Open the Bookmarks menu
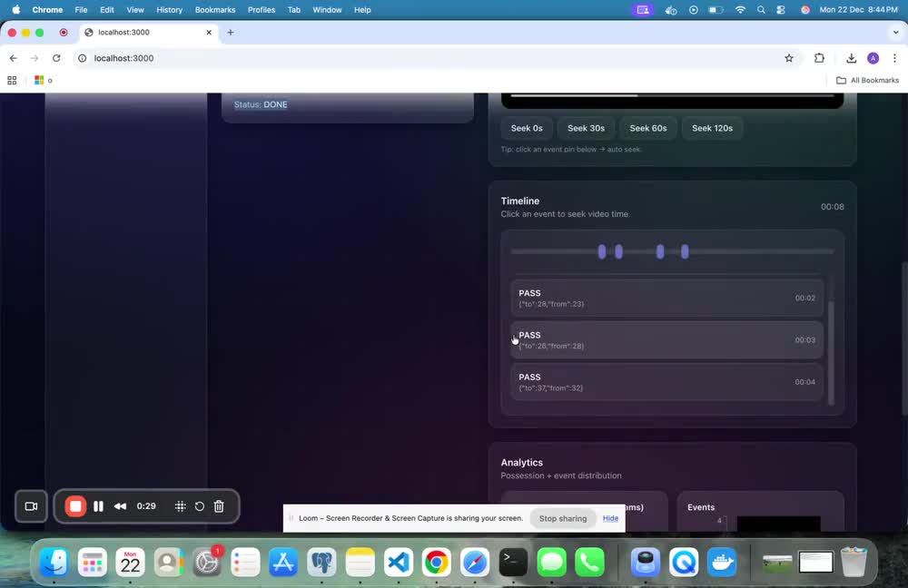 coord(215,10)
